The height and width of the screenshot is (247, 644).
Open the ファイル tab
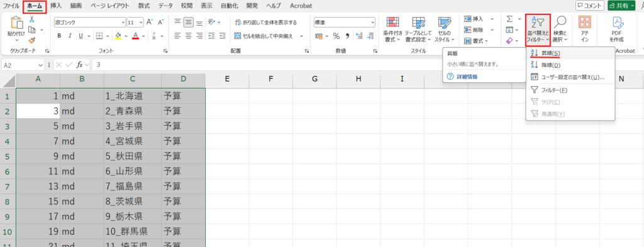[x=11, y=6]
